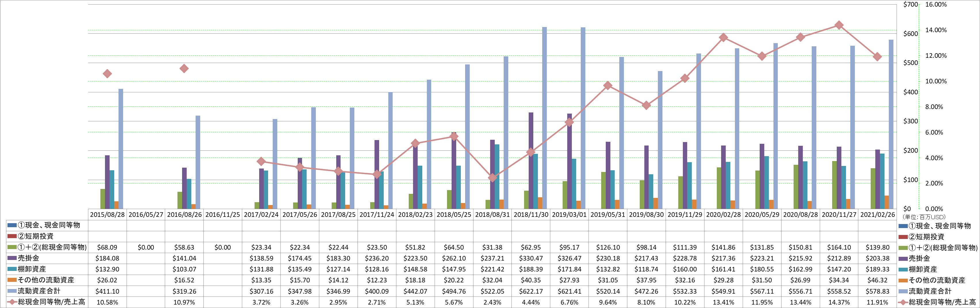Image resolution: width=980 pixels, height=308 pixels.
Task: Select the 16.00% secondary axis label
Action: pyautogui.click(x=936, y=5)
